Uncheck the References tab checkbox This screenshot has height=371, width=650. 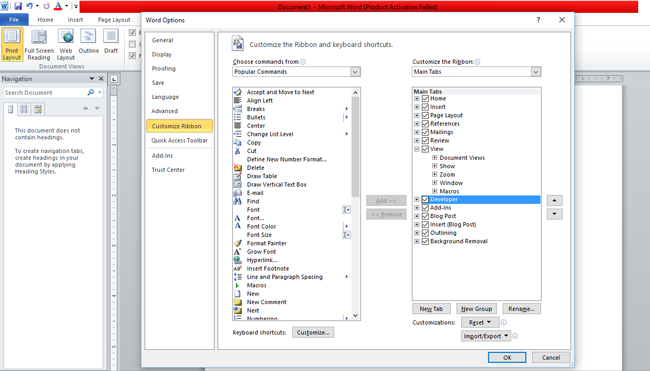[x=425, y=124]
